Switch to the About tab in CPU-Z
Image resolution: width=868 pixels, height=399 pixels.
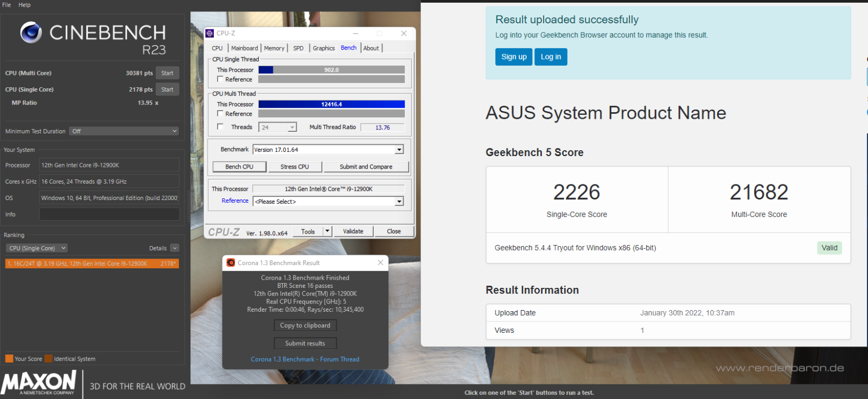pos(371,48)
